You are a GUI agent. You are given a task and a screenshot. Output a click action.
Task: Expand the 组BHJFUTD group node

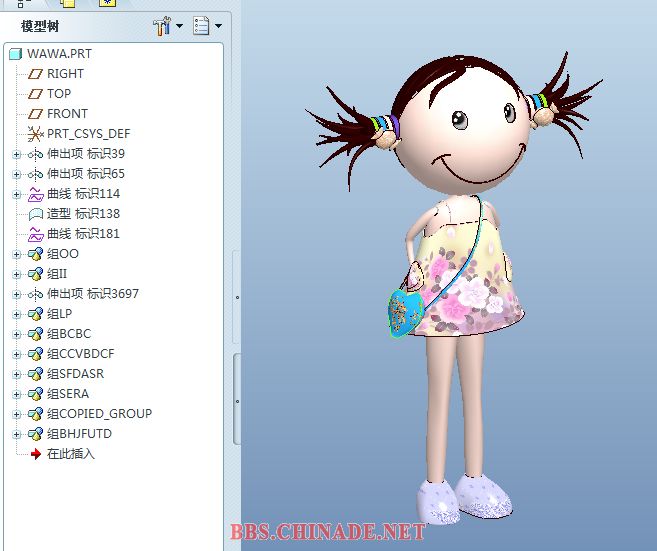tap(16, 434)
